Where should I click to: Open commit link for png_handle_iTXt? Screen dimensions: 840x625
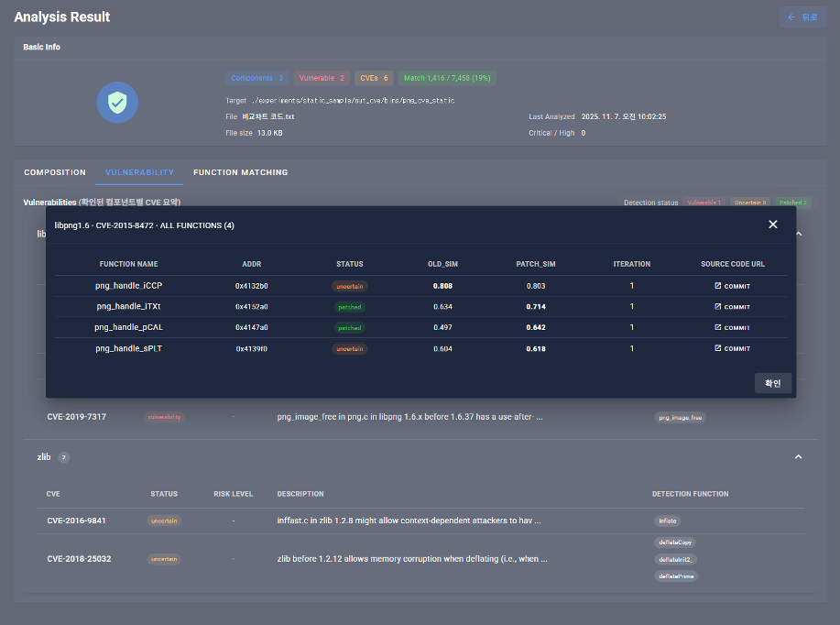732,307
